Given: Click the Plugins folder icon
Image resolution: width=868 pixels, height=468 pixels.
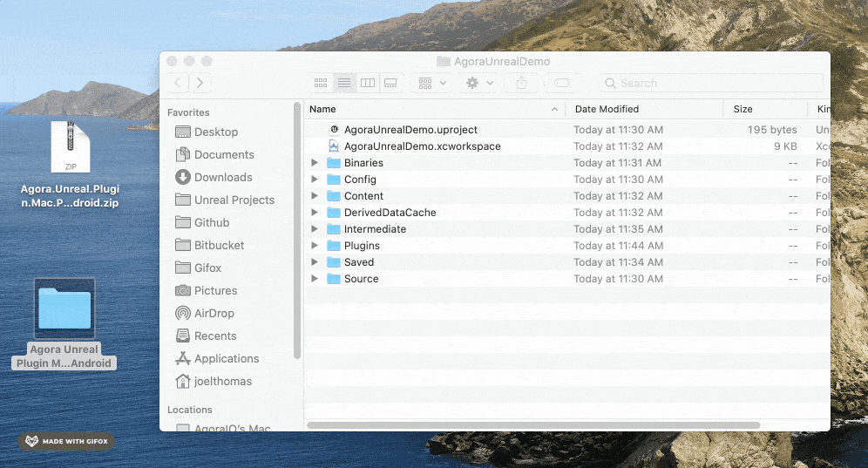Looking at the screenshot, I should point(334,246).
